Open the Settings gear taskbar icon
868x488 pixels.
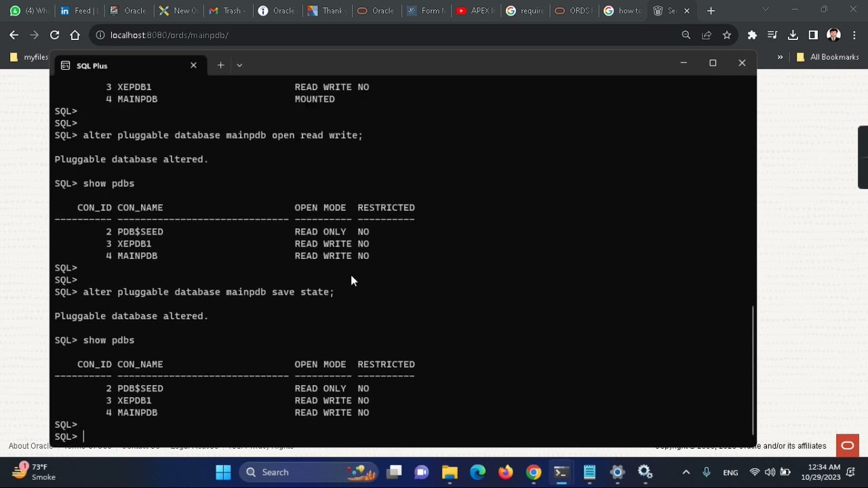click(617, 472)
